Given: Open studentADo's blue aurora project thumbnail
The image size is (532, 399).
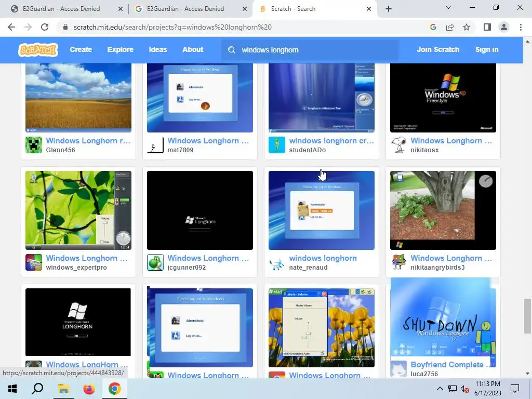Looking at the screenshot, I should 321,98.
